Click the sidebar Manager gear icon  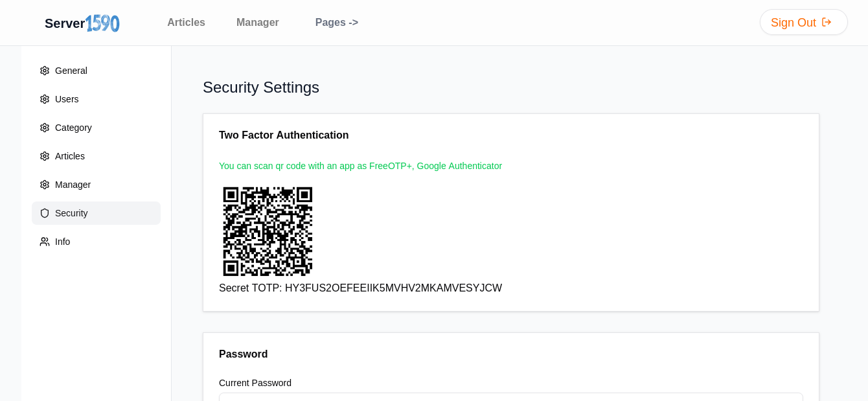click(45, 185)
